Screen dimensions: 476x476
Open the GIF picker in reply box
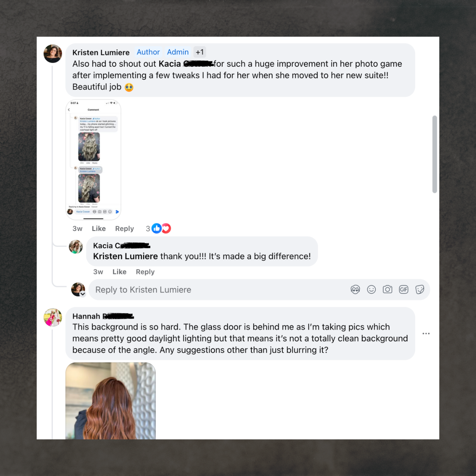404,290
